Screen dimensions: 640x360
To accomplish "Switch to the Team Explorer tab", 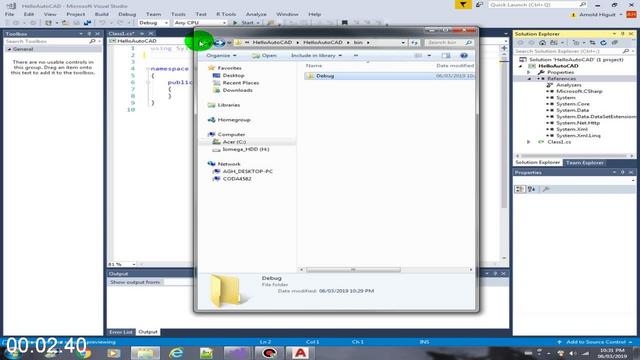I will tap(584, 163).
